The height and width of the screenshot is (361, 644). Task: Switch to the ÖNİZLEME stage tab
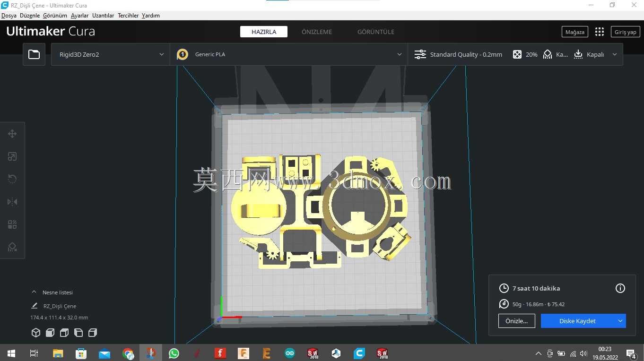coord(317,32)
